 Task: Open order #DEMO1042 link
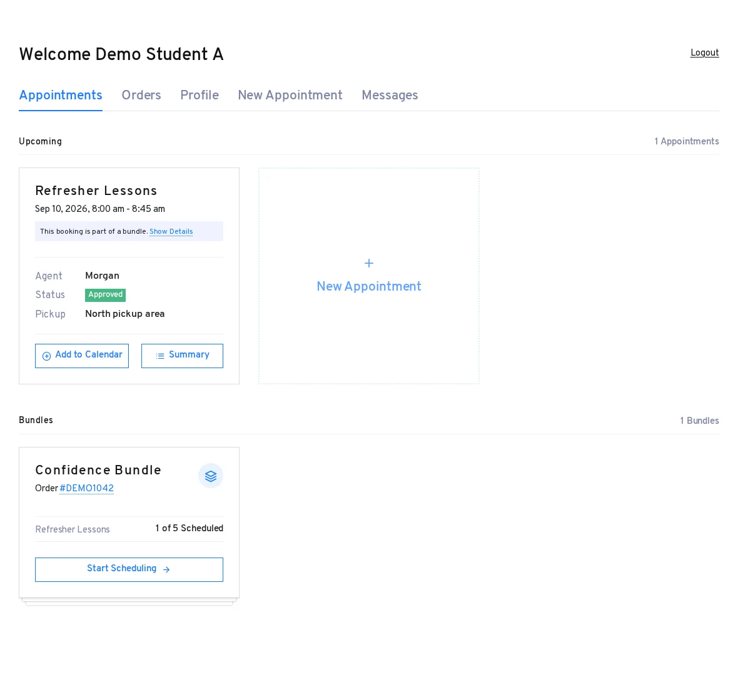86,488
